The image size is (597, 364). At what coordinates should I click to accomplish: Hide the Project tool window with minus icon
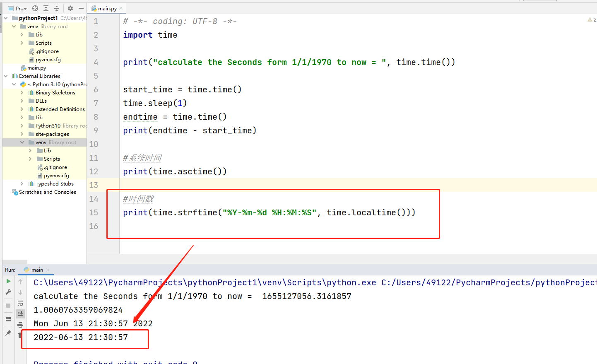pyautogui.click(x=81, y=8)
